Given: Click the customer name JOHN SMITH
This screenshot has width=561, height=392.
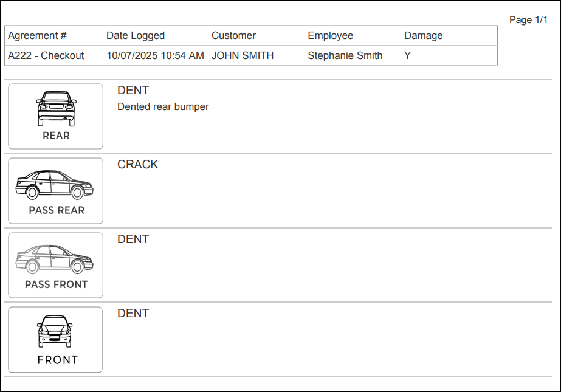Looking at the screenshot, I should pyautogui.click(x=243, y=56).
